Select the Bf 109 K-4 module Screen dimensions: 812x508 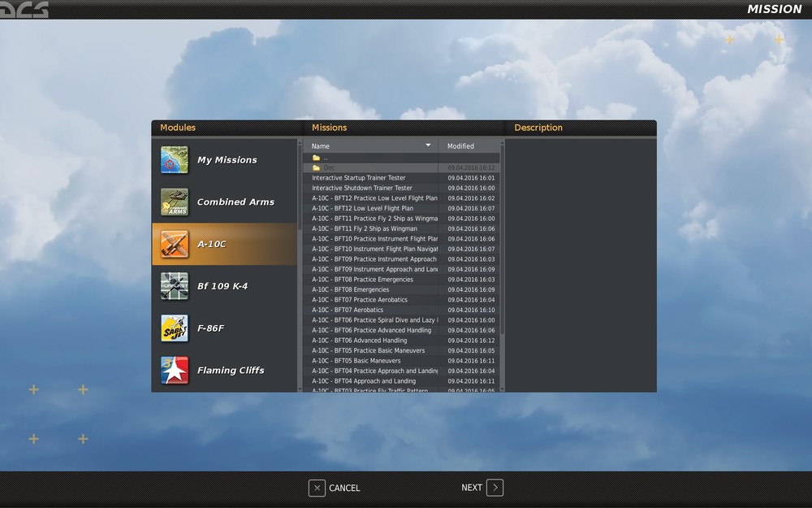pos(224,286)
